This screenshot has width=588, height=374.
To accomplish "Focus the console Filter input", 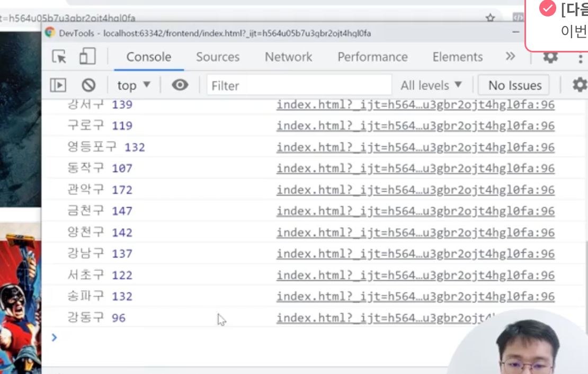I will point(299,85).
